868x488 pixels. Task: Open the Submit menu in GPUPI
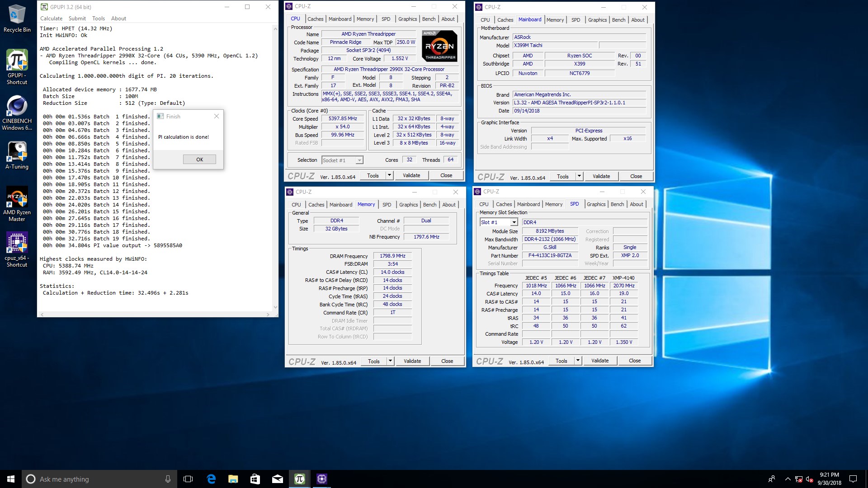[77, 19]
